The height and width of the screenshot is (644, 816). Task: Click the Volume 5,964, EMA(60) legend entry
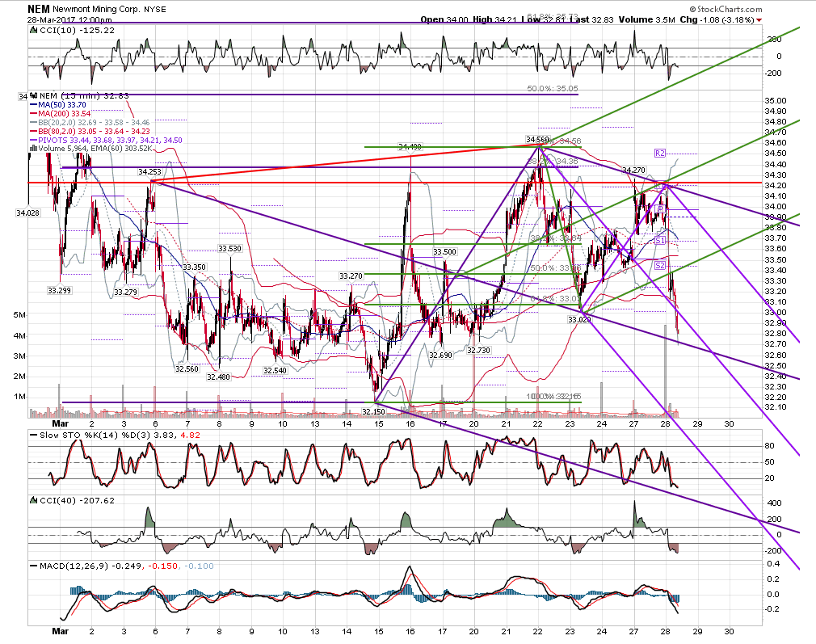point(95,149)
